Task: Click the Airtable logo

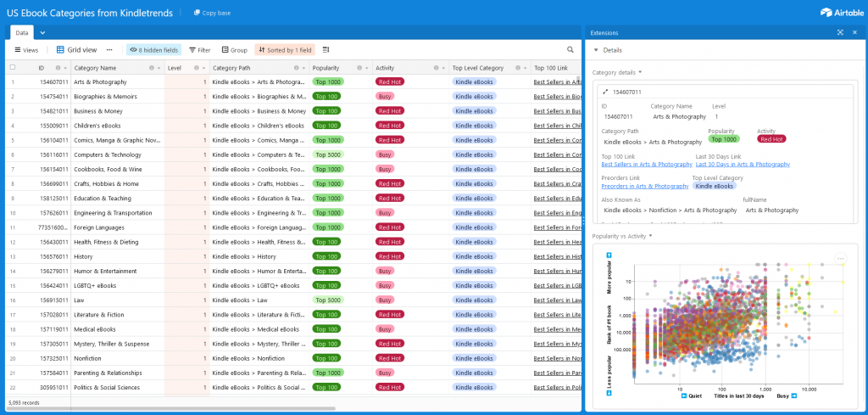Action: pyautogui.click(x=841, y=12)
